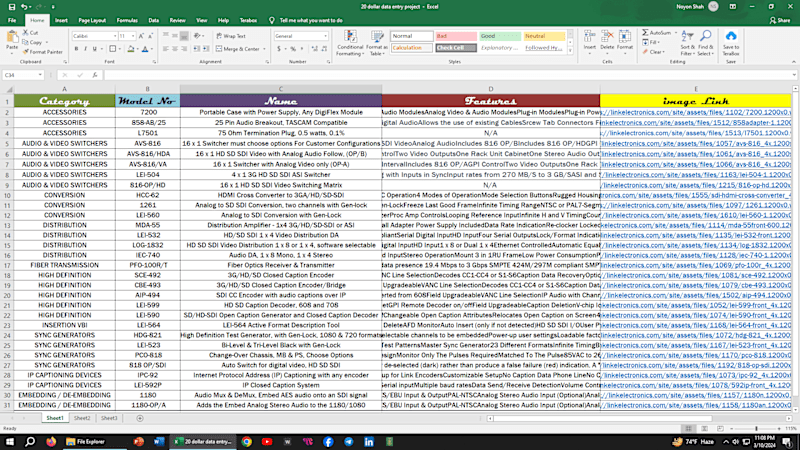
Task: Click the Copy icon
Action: pyautogui.click(x=26, y=42)
